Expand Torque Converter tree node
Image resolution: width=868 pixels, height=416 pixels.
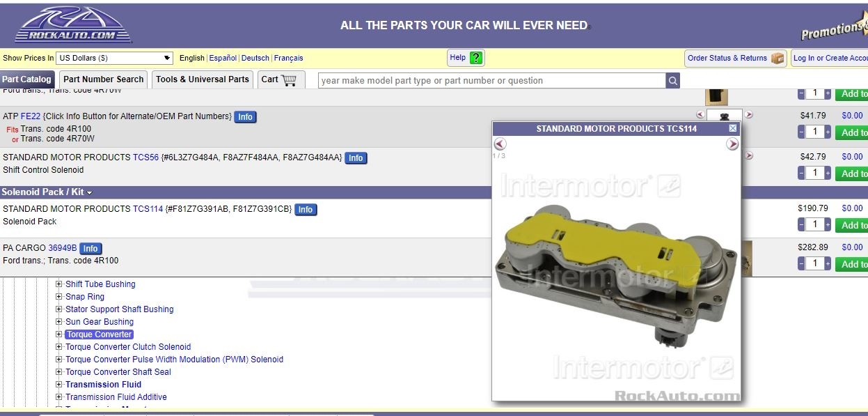[x=59, y=334]
